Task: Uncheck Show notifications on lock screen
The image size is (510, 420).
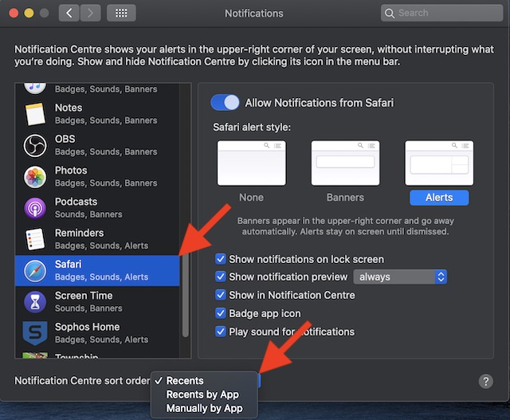Action: pos(221,259)
